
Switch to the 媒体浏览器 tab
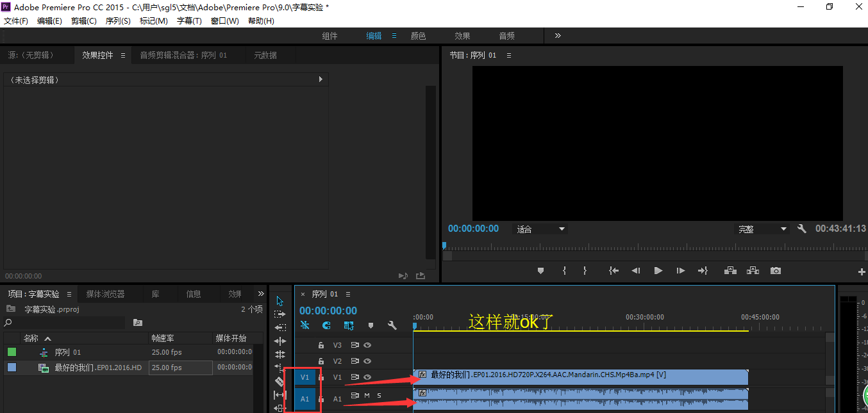[x=105, y=294]
